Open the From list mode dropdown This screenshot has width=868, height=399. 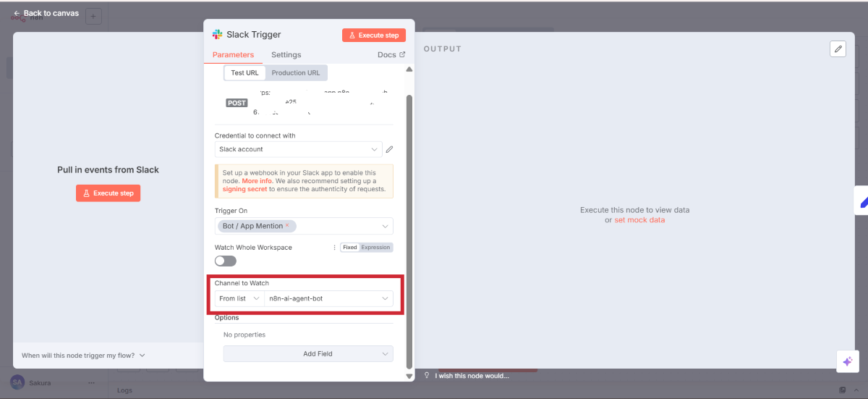click(x=239, y=298)
